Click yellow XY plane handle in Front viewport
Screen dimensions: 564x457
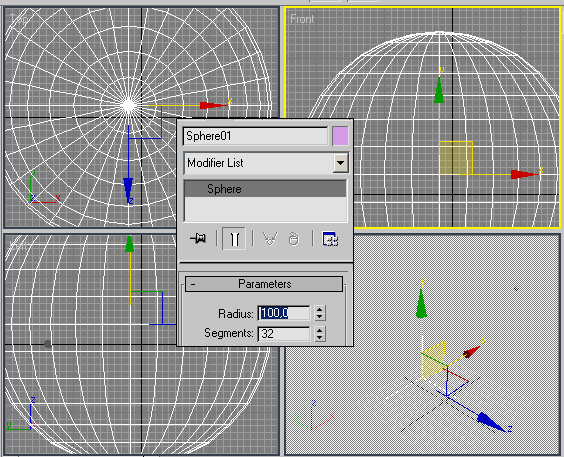(x=456, y=158)
